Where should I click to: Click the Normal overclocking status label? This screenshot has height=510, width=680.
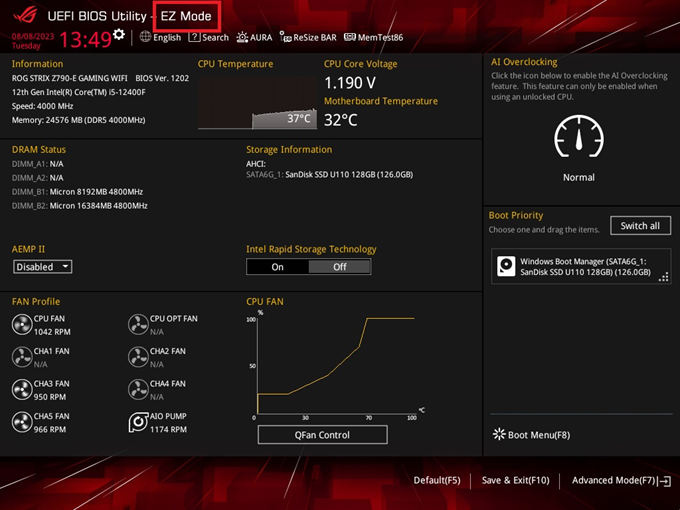click(579, 177)
